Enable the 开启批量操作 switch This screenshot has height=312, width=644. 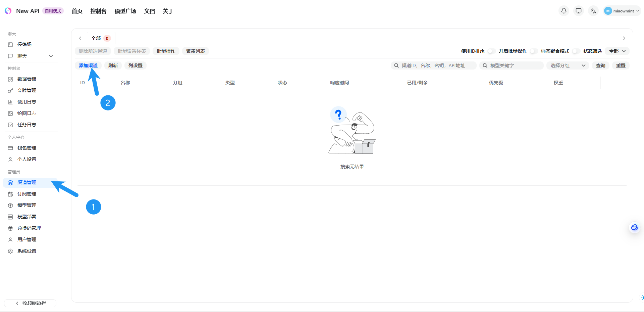coord(533,51)
